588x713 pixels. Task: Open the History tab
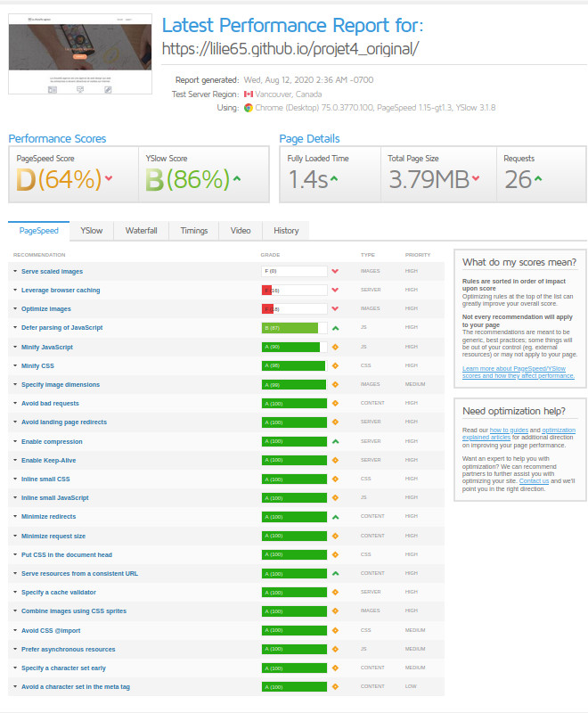[x=286, y=231]
